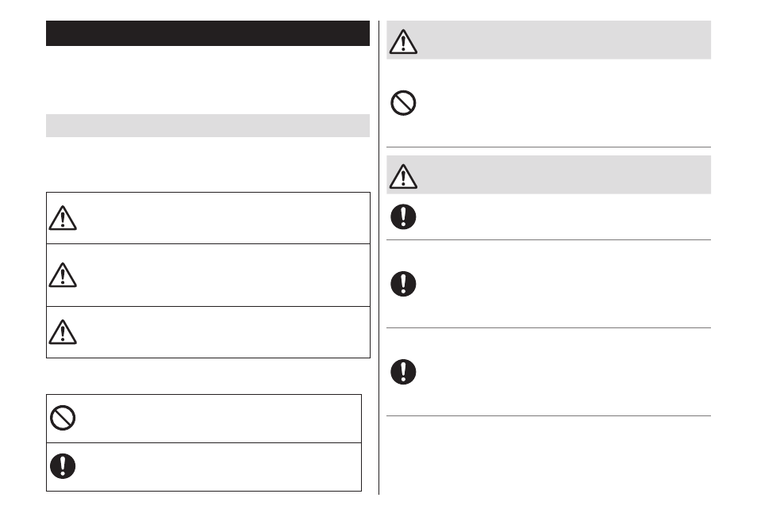Click the last of three stacked exclamation circles

click(x=403, y=372)
